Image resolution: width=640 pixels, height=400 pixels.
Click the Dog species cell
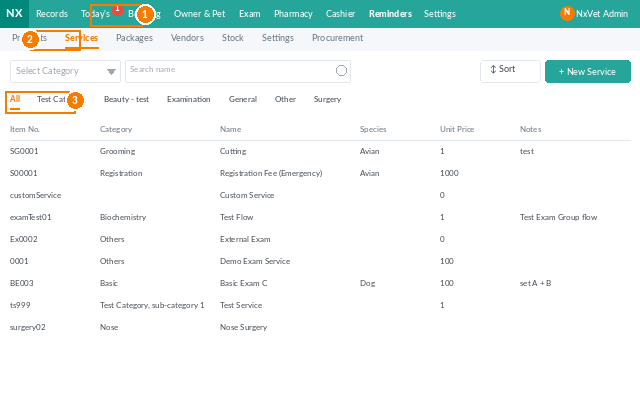367,284
